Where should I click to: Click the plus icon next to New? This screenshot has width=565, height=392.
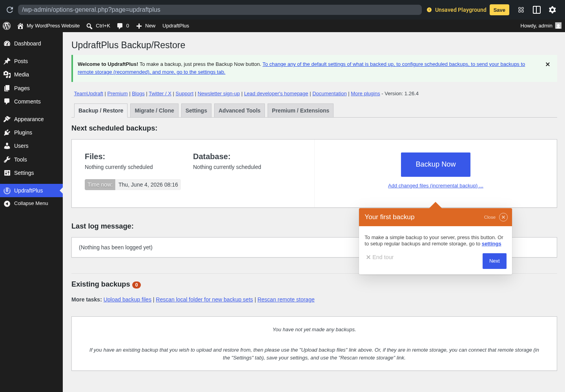139,26
